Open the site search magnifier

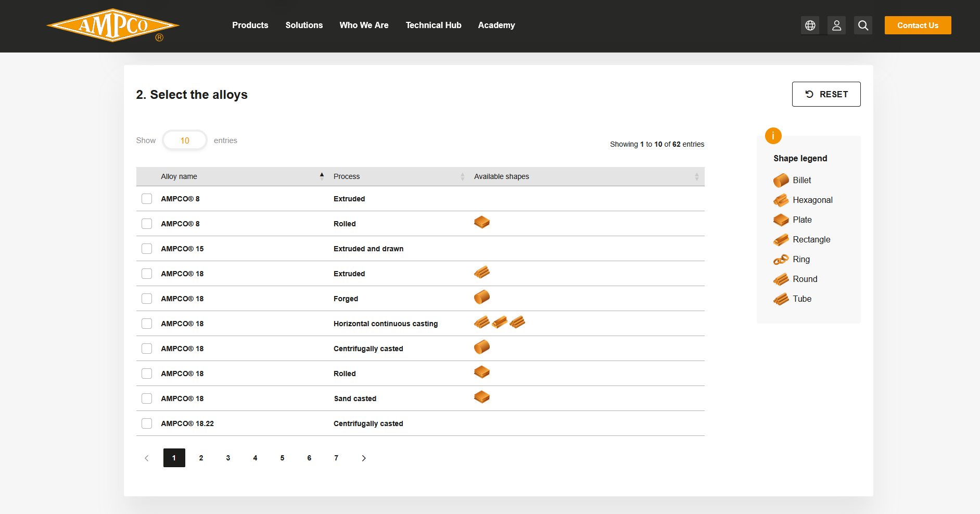[863, 25]
